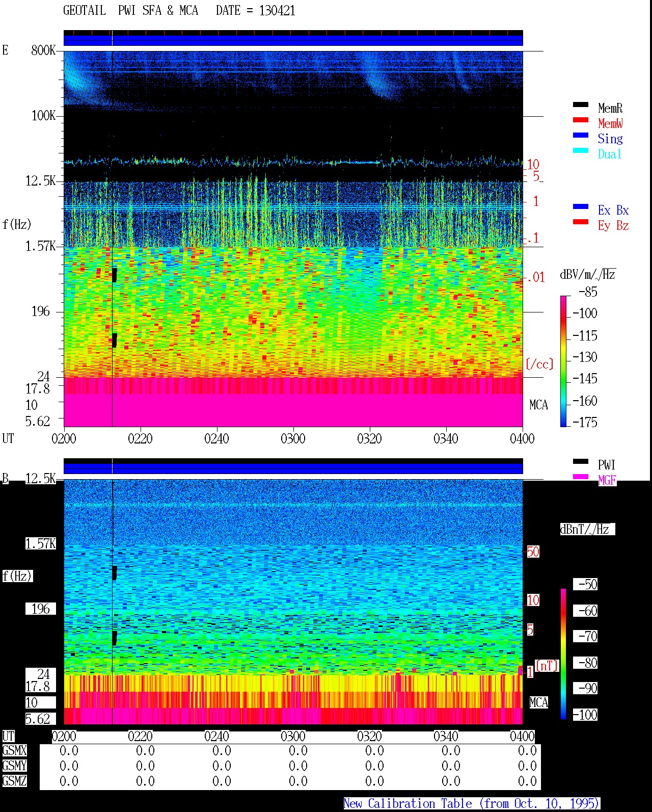This screenshot has height=812, width=652.
Task: Click the cyan Dual legend swatch
Action: [x=580, y=150]
